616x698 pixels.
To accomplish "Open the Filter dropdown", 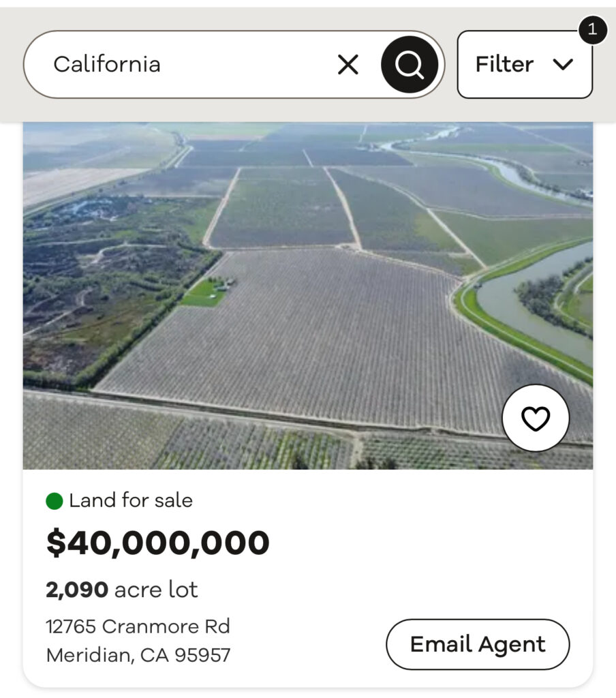I will click(x=524, y=65).
